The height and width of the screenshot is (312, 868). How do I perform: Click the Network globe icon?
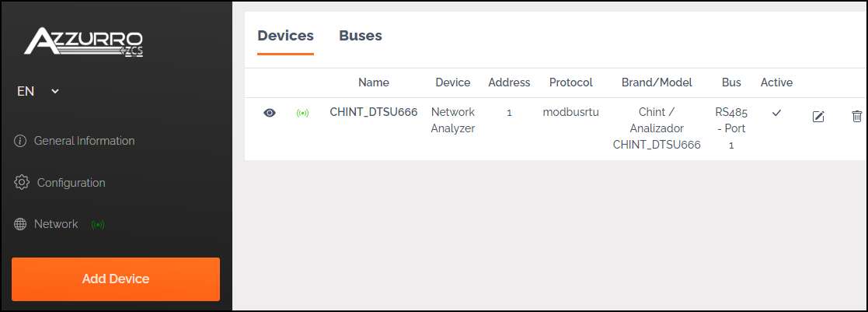(20, 224)
